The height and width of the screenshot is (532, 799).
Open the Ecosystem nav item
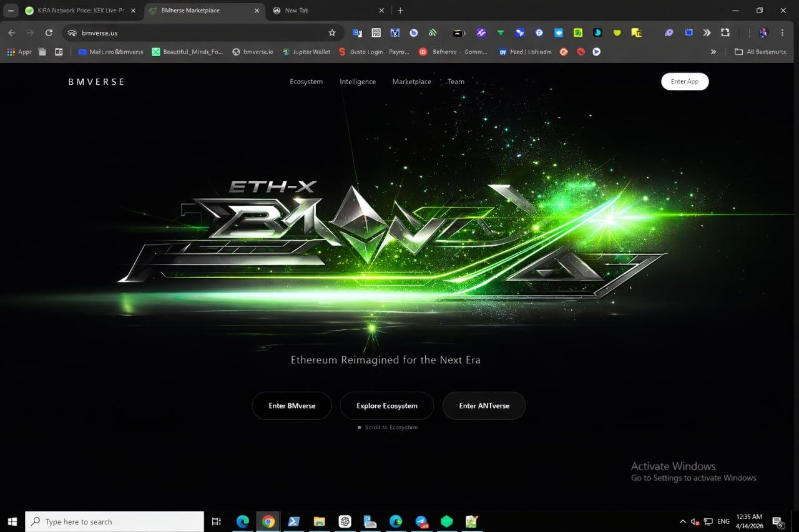click(x=306, y=82)
